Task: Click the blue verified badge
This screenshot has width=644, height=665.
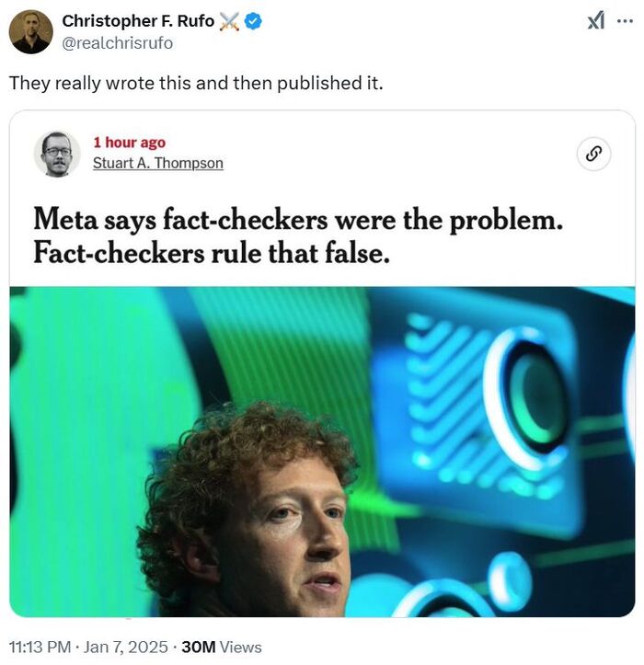Action: [253, 21]
